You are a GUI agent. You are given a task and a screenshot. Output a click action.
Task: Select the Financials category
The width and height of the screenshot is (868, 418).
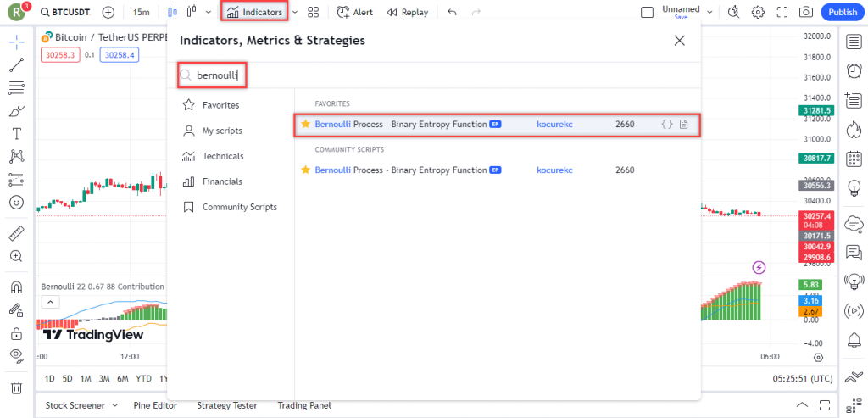coord(212,181)
